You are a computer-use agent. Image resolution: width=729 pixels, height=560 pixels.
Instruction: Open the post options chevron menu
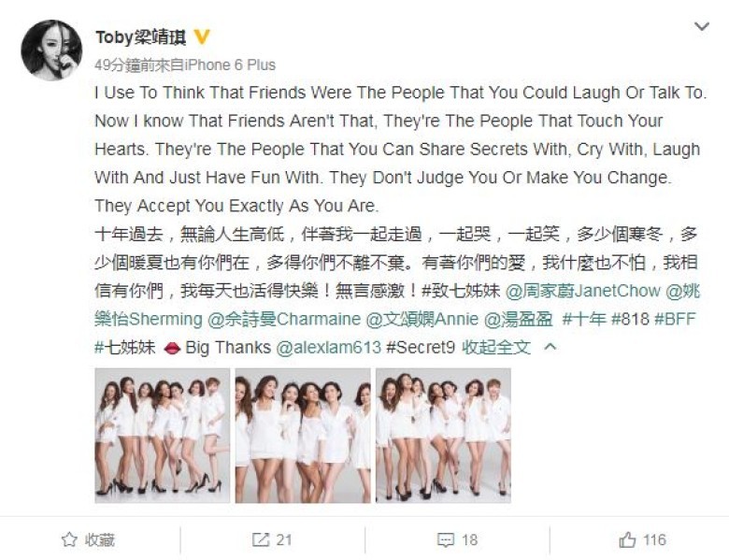pyautogui.click(x=701, y=26)
